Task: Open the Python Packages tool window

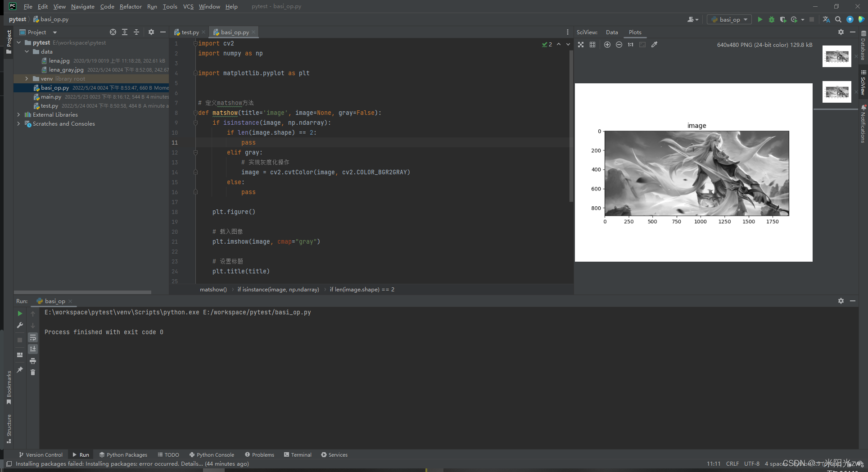Action: (123, 455)
